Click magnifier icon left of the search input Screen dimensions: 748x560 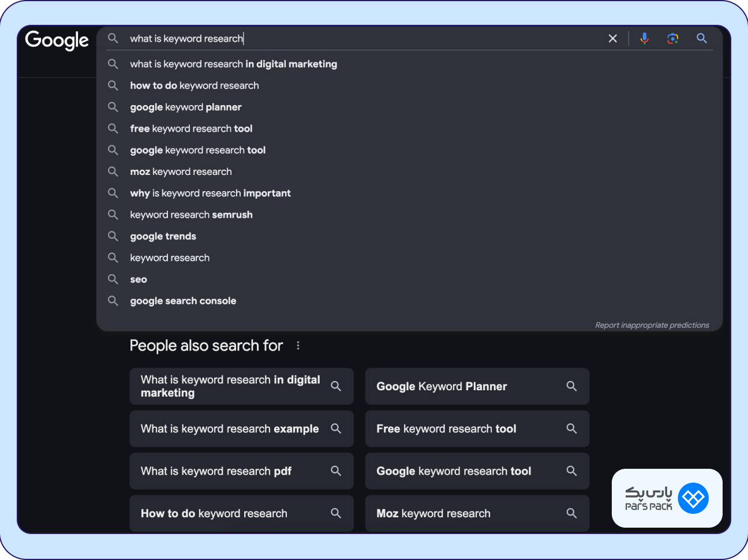point(113,38)
